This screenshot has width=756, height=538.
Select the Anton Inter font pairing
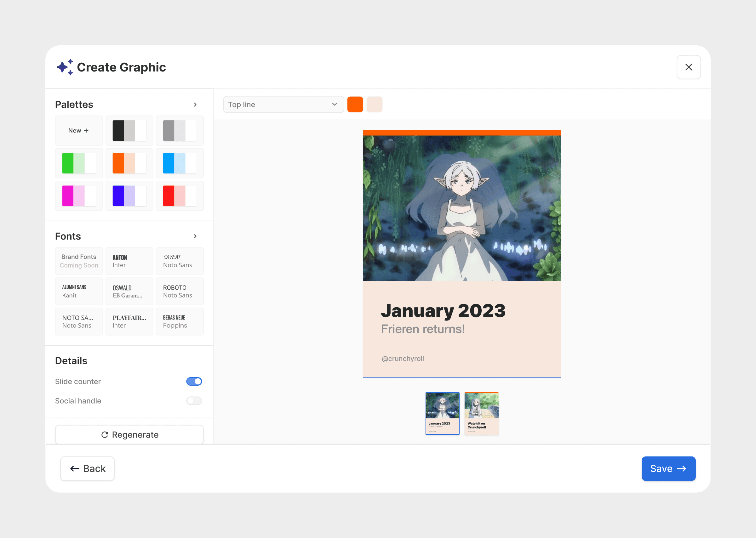[x=129, y=261]
